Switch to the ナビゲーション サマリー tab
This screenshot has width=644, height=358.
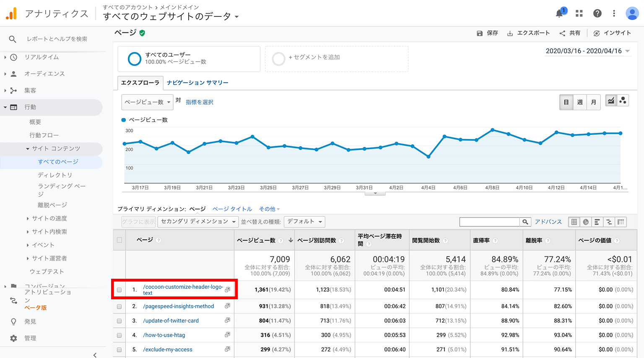tap(197, 83)
